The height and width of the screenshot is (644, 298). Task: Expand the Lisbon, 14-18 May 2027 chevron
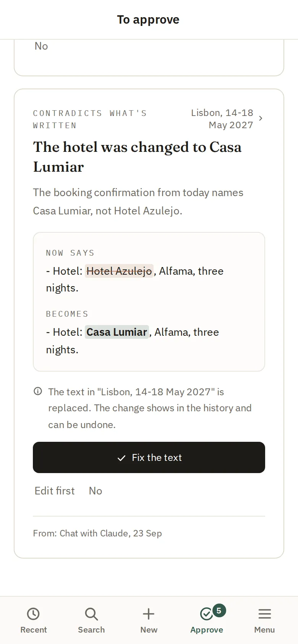261,118
